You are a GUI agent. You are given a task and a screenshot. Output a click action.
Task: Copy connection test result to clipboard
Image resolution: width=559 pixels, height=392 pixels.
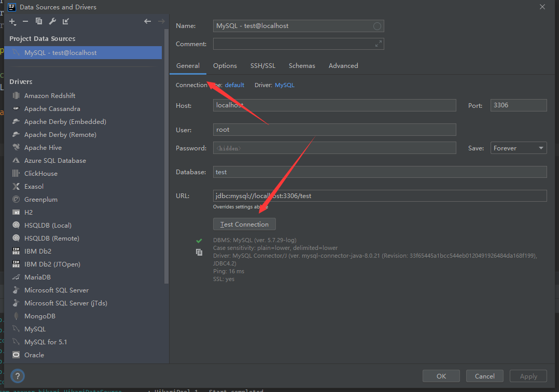pos(199,253)
